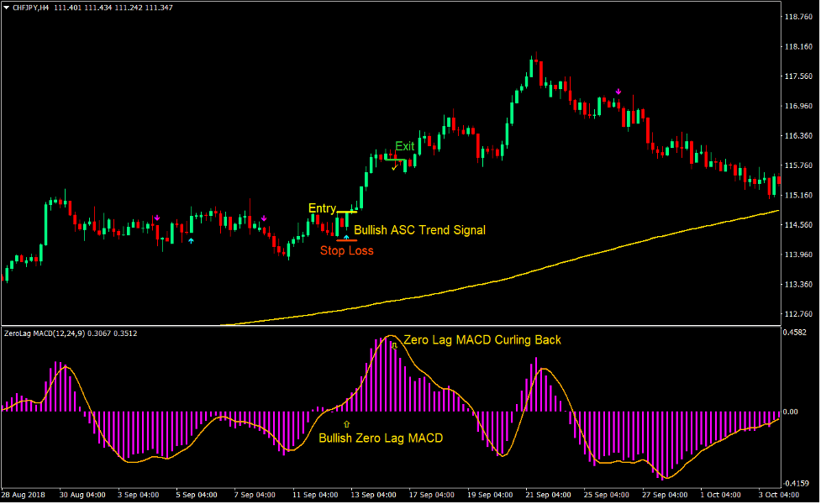Click the gold up arrow above Bullish Zero Lag MACD
This screenshot has width=821, height=504.
tap(347, 423)
